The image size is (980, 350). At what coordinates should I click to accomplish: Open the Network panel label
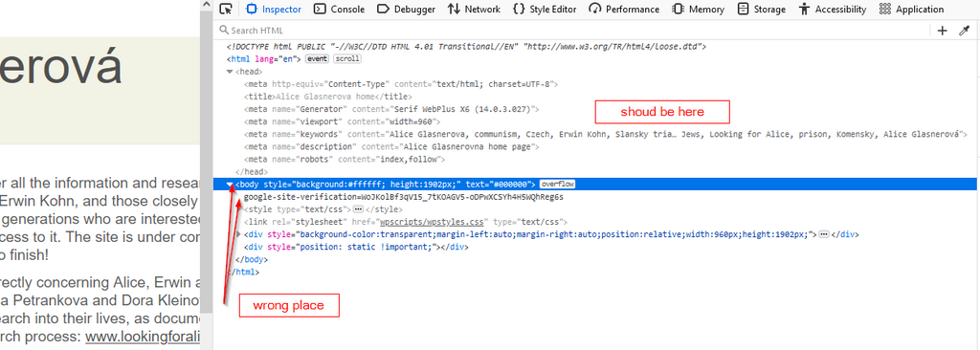(482, 10)
